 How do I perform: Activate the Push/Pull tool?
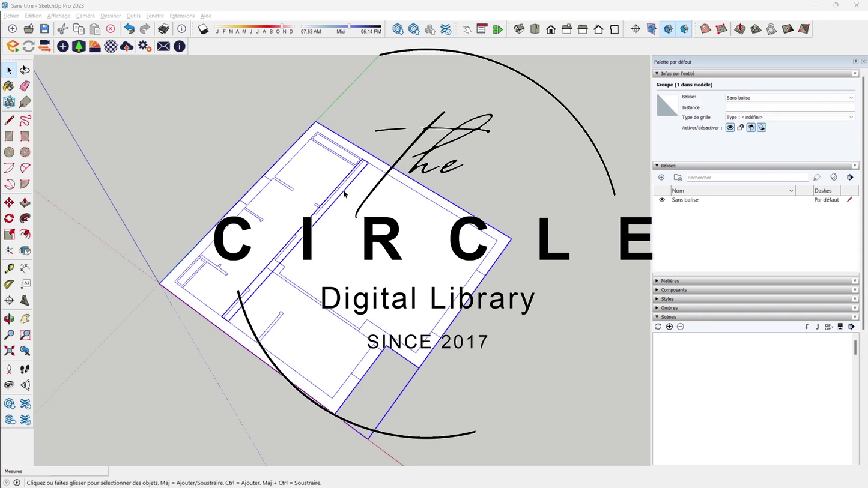pyautogui.click(x=25, y=203)
